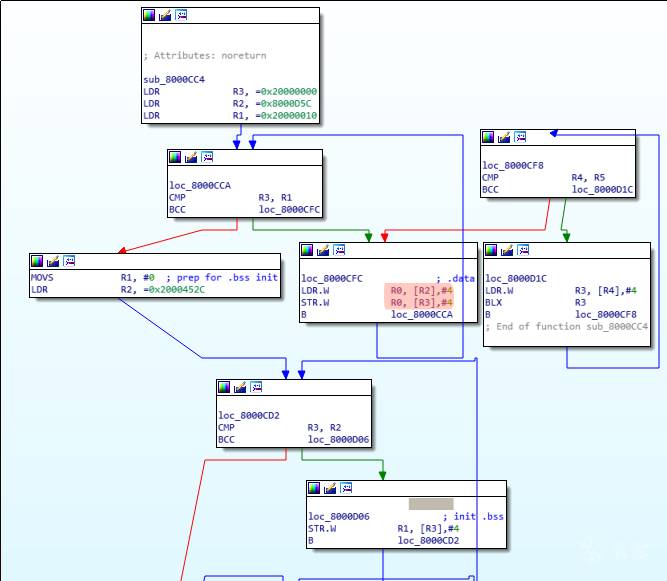Click the loc_8000D1C label at the top of its block

516,279
